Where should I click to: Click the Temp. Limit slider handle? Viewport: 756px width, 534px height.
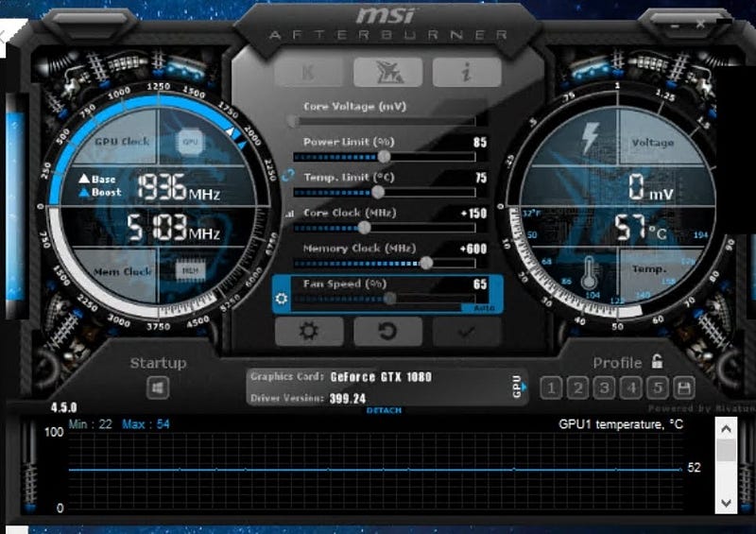point(378,192)
